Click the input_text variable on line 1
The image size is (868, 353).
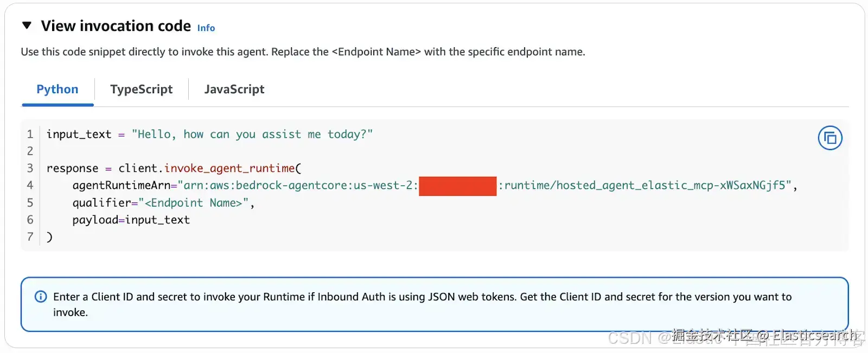coord(79,134)
